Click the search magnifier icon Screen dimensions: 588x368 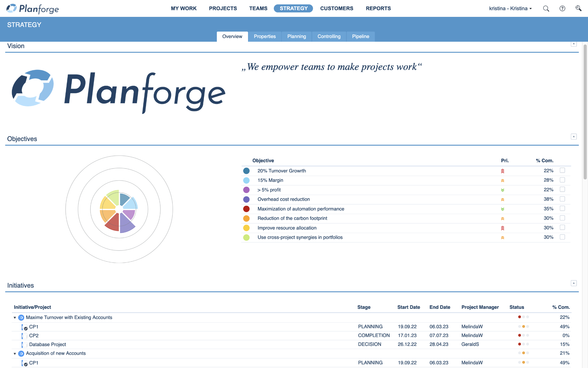(x=546, y=9)
